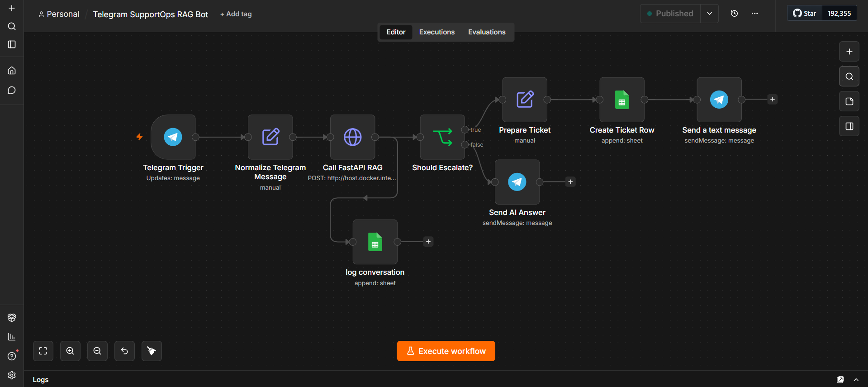Click the lightning trigger icon beside Telegram Trigger
Viewport: 868px width, 387px height.
point(139,137)
